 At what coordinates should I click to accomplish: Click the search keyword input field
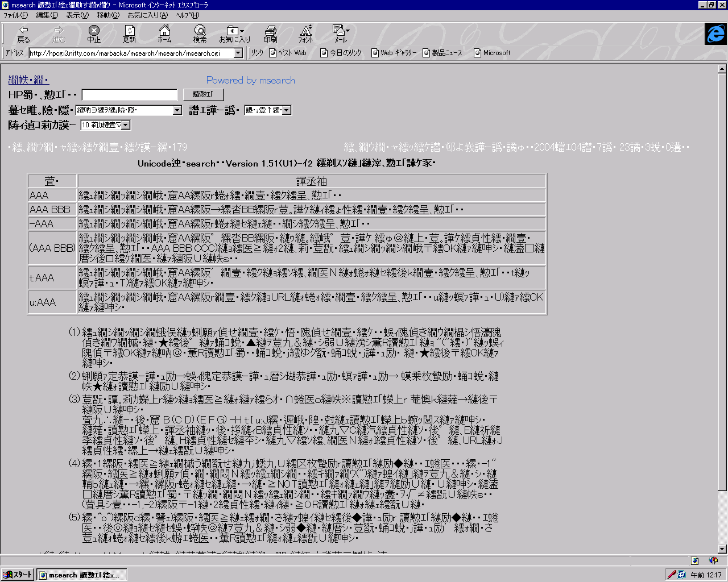tap(130, 95)
